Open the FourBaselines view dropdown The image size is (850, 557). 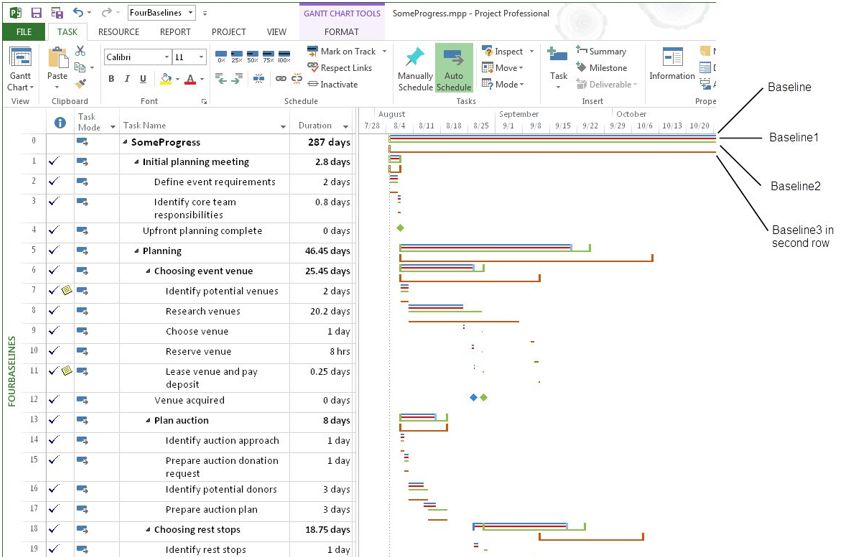191,12
